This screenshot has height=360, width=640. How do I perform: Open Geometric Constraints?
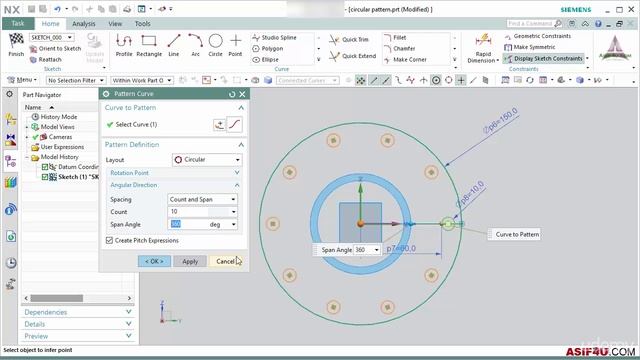[x=538, y=36]
